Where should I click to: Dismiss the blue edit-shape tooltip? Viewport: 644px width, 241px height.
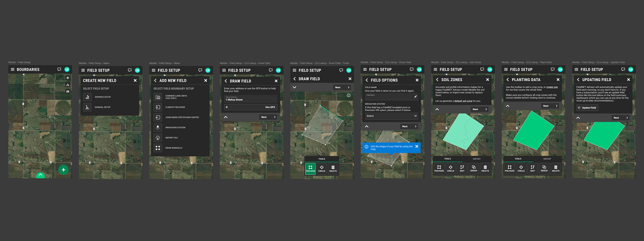[417, 146]
